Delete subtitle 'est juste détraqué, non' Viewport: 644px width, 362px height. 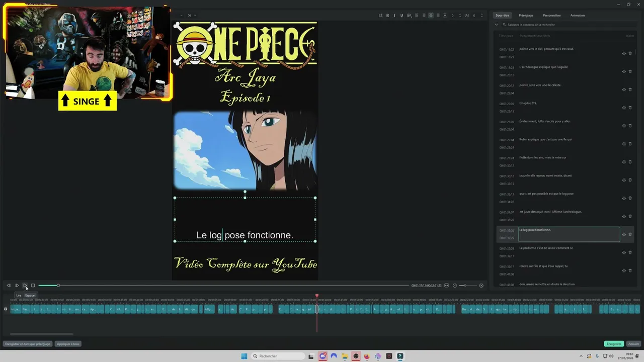(630, 216)
